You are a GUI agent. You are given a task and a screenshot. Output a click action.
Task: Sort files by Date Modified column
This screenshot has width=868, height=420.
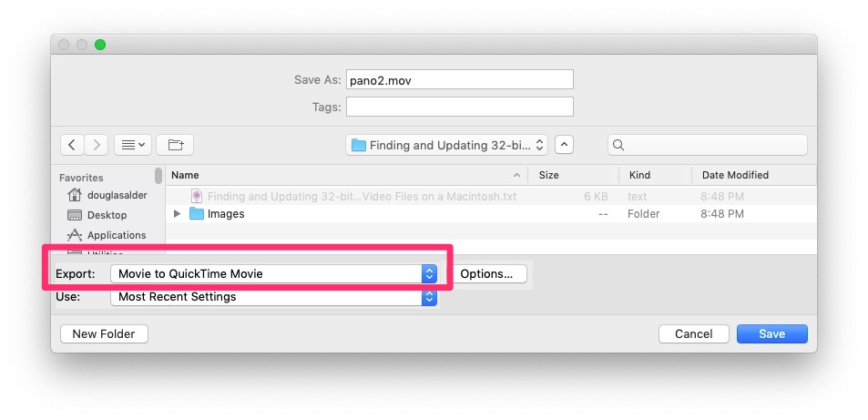(735, 175)
